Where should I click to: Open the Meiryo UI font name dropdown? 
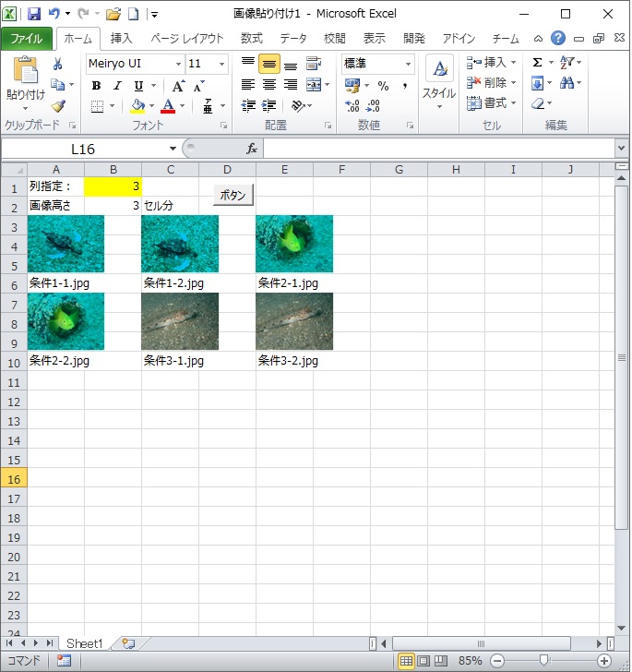178,64
